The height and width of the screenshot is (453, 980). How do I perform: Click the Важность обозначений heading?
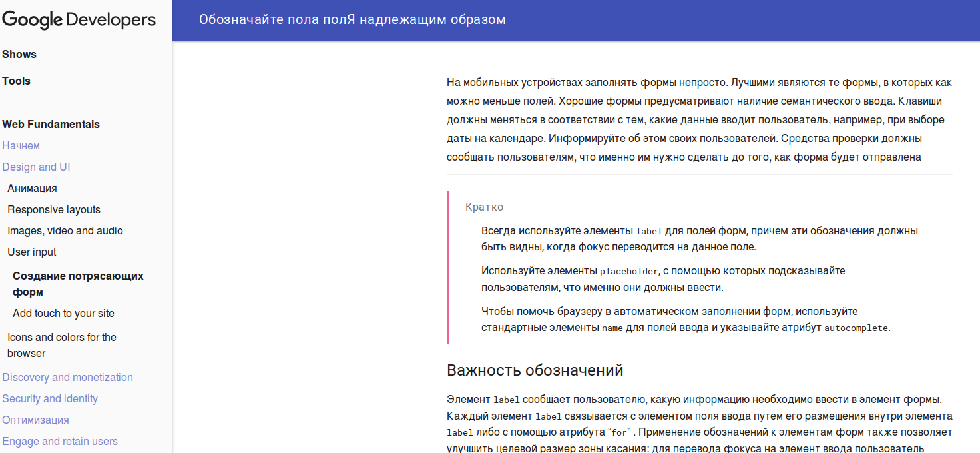(x=535, y=370)
